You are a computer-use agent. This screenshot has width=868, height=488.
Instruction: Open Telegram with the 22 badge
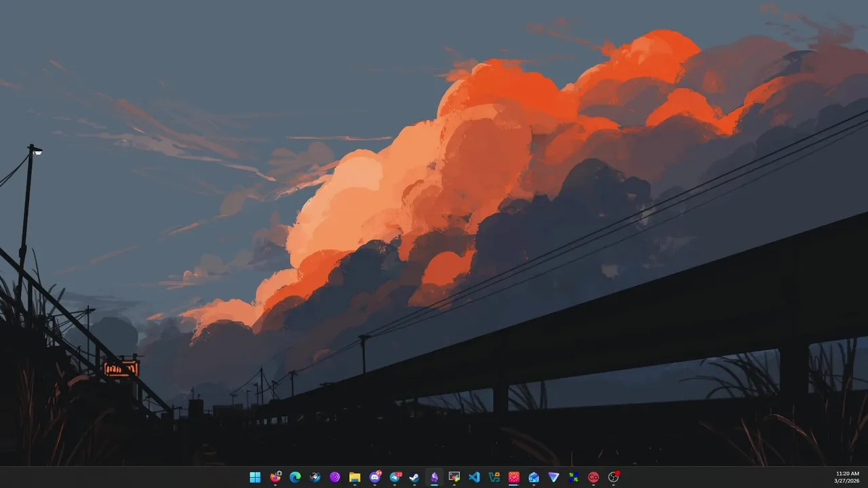pos(395,477)
